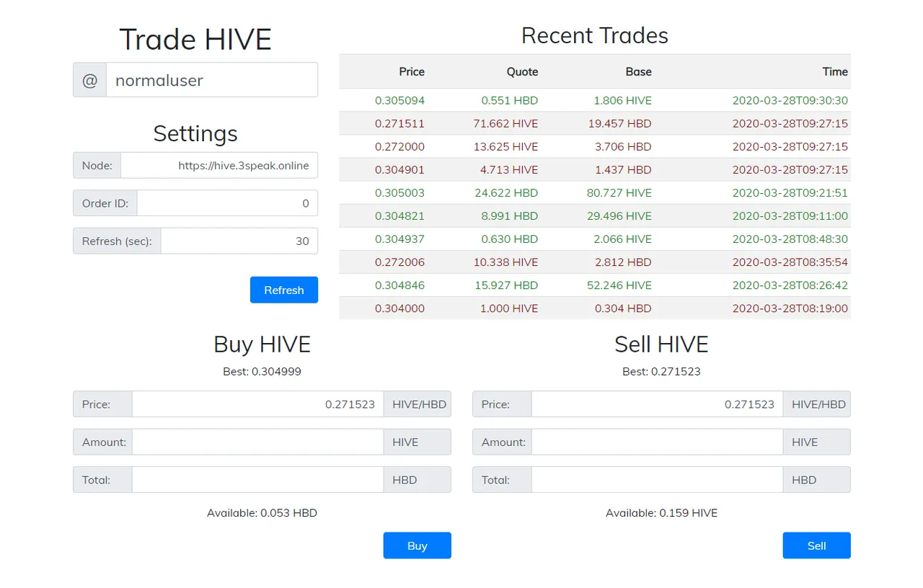Select the Amount field under Buy HIVE
Image resolution: width=923 pixels, height=588 pixels.
pyautogui.click(x=257, y=442)
